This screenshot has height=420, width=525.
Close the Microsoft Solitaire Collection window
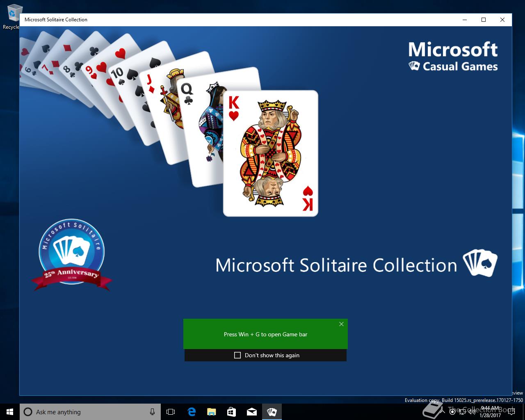pyautogui.click(x=502, y=20)
